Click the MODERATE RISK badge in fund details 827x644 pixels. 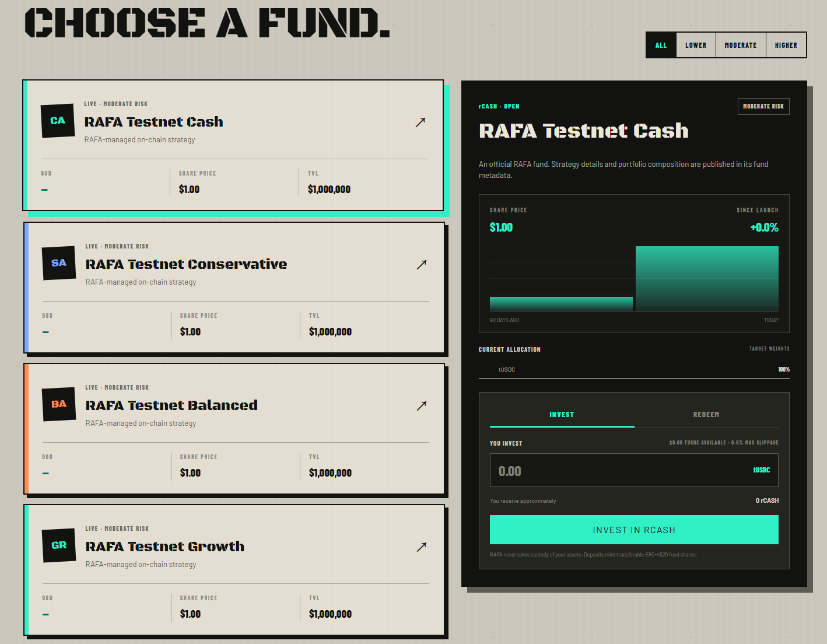pos(763,106)
